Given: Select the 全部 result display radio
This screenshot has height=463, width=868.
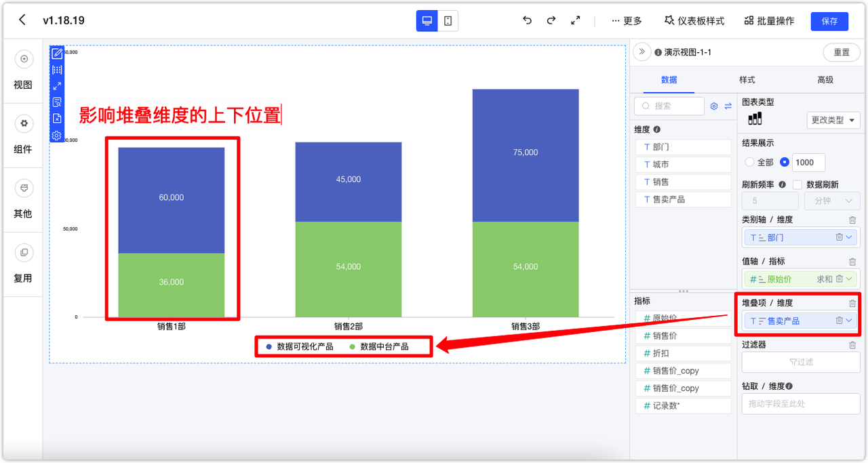Looking at the screenshot, I should click(749, 163).
